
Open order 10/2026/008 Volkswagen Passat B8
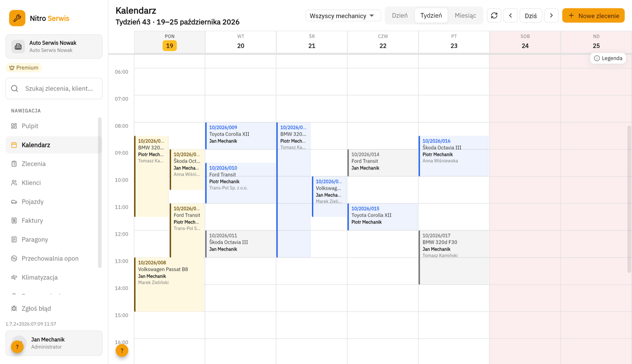[x=169, y=285]
